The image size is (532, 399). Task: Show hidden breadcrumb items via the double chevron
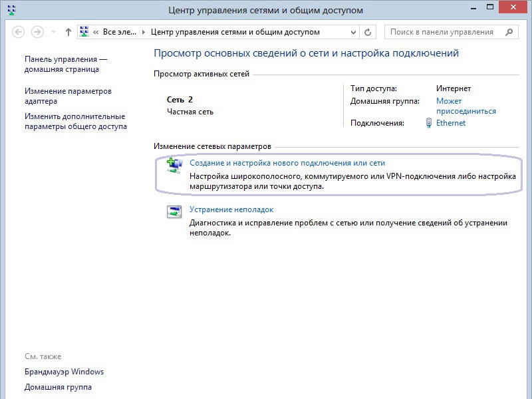[96, 32]
